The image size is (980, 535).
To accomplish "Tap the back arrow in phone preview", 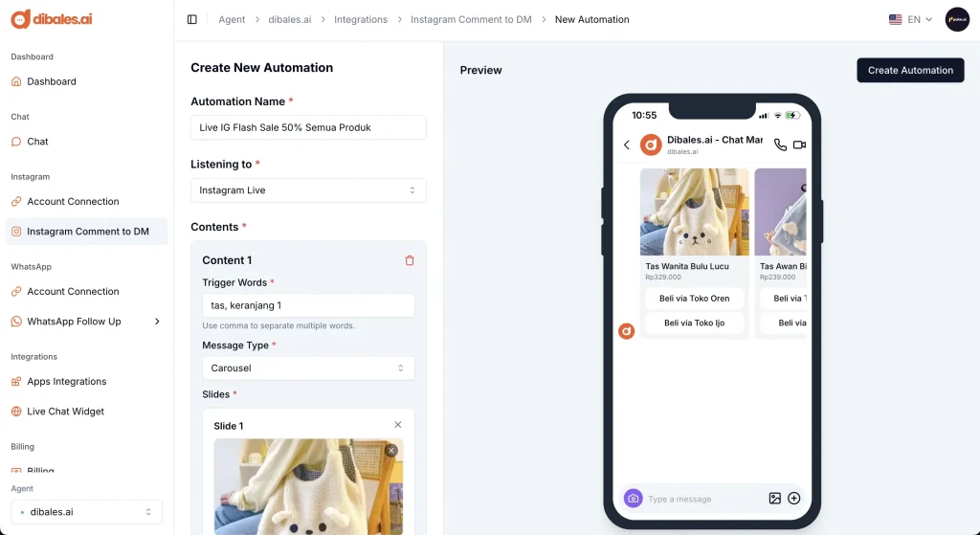I will (x=627, y=145).
